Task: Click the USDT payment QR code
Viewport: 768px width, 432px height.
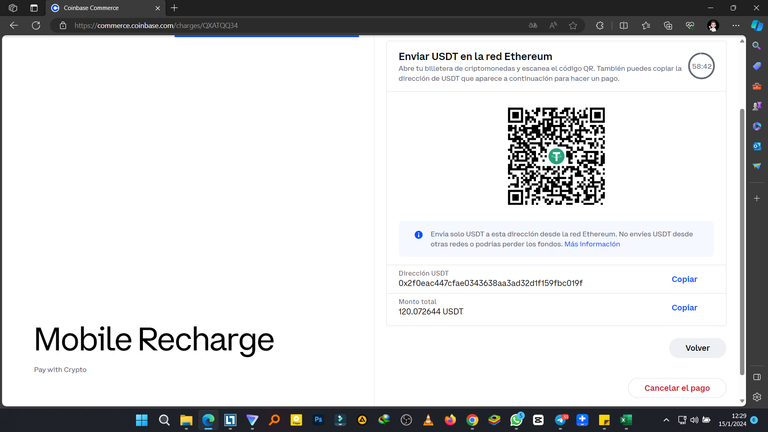Action: point(556,156)
